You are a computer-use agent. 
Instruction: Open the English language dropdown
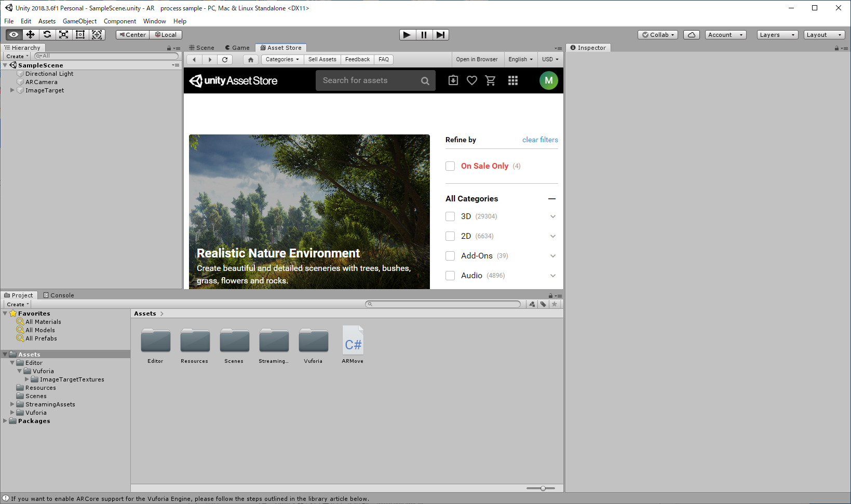pyautogui.click(x=520, y=60)
